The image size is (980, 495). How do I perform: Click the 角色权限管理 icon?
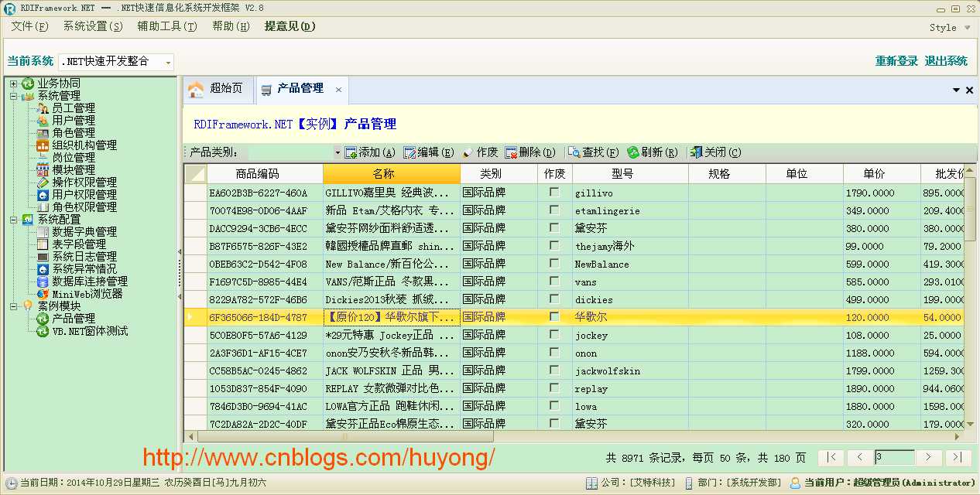43,207
